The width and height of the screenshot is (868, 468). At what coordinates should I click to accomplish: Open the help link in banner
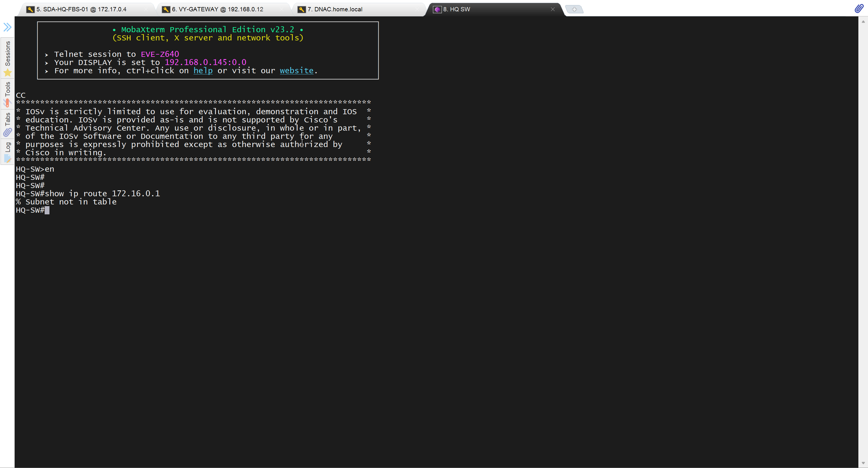203,71
